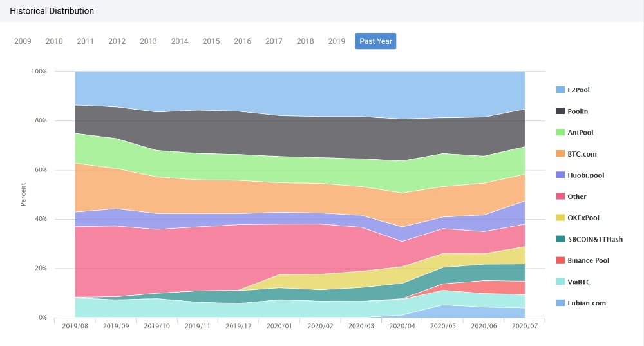Hide OKExPool series in legend
This screenshot has width=644, height=346.
click(578, 218)
